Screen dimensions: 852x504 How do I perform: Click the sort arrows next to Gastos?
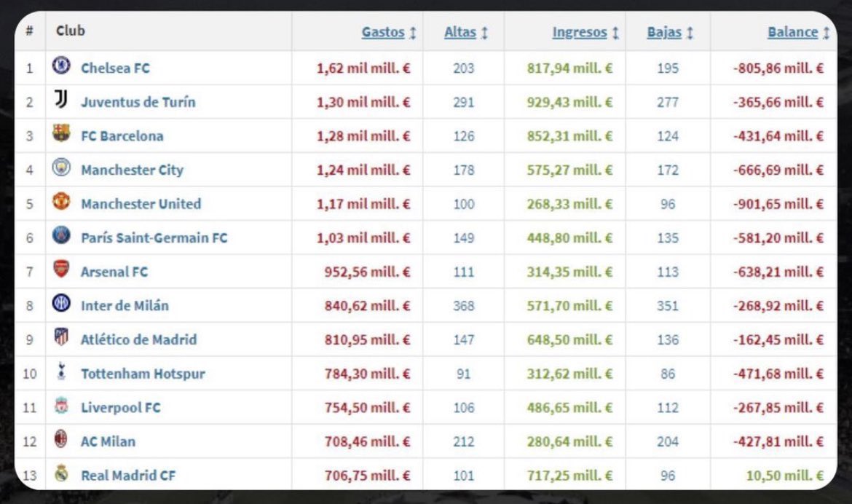[x=413, y=33]
